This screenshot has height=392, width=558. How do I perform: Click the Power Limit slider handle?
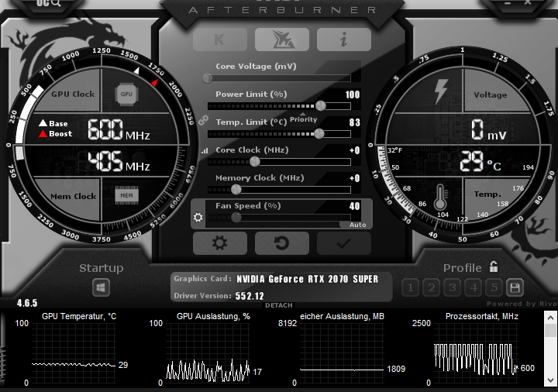point(320,105)
